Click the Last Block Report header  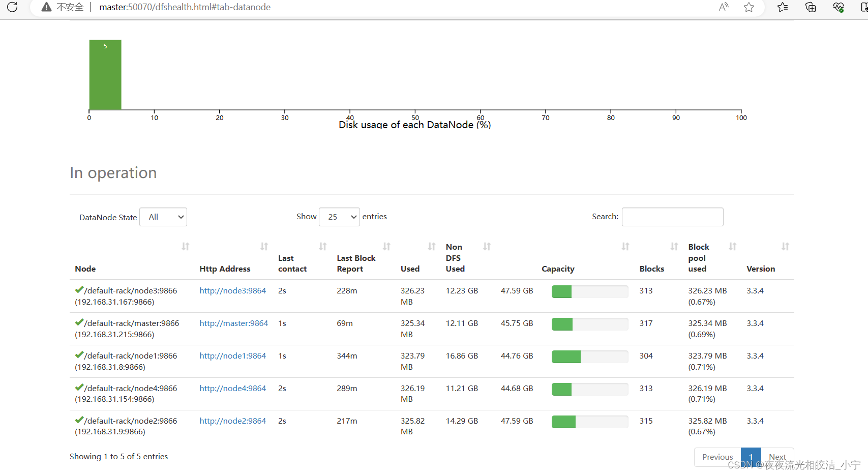coord(356,263)
